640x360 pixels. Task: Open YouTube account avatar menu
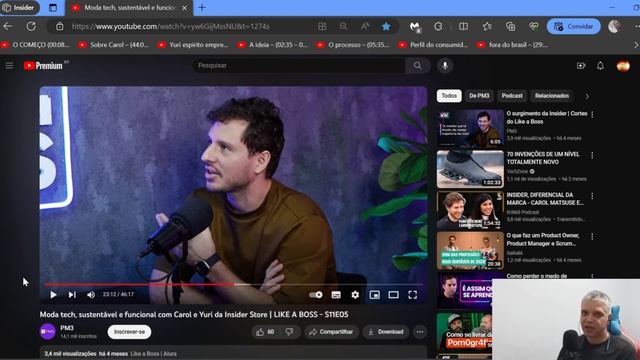tap(623, 66)
